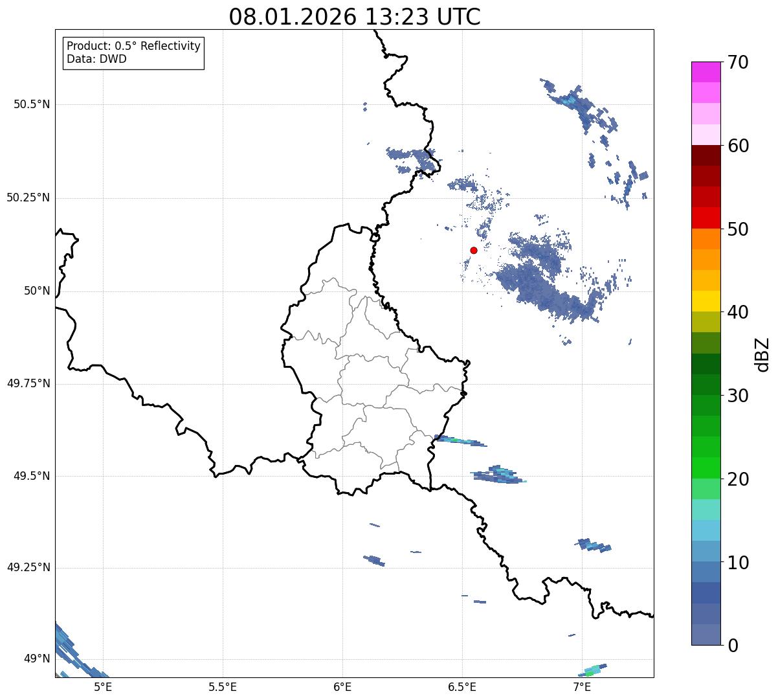Click the colorbar tick label '0'
This screenshot has width=778, height=700.
click(733, 646)
